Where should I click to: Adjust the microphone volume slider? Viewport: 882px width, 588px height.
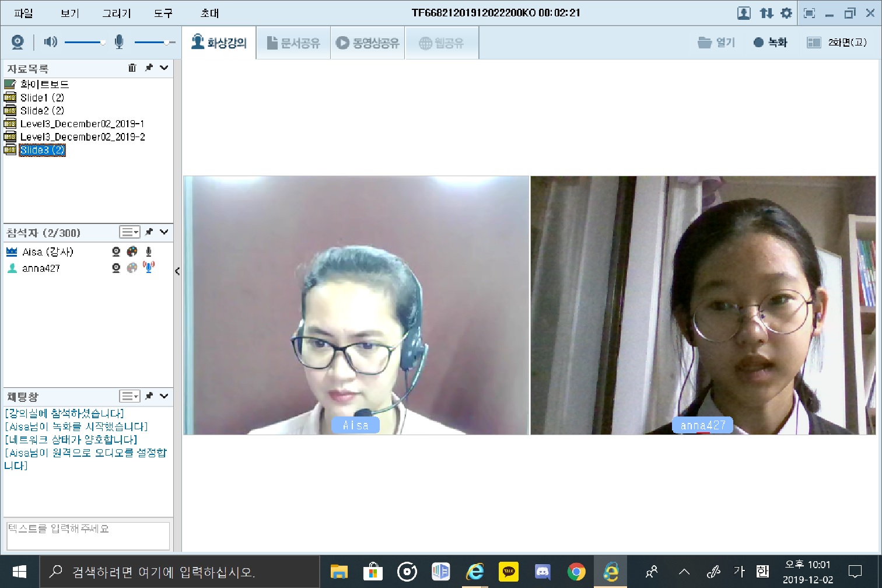[x=166, y=42]
